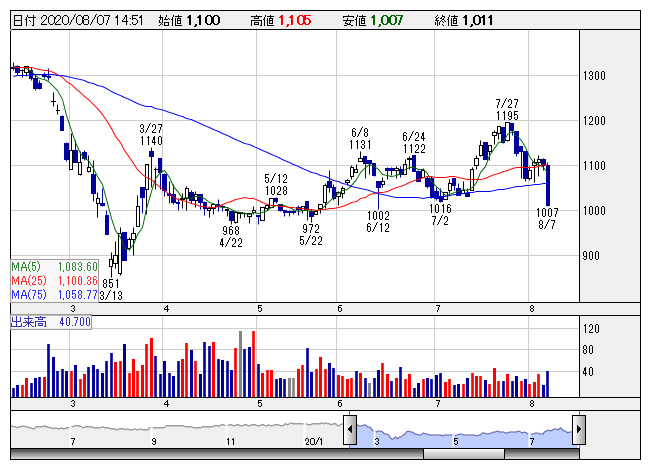Screen dimensions: 652x469
Task: Select the 1016 7/2 low label
Action: [x=440, y=214]
